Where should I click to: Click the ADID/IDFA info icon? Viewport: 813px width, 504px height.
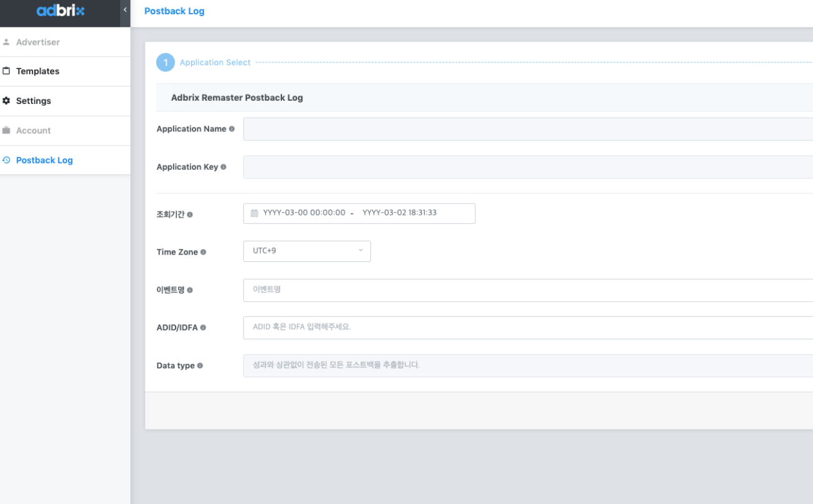tap(203, 327)
